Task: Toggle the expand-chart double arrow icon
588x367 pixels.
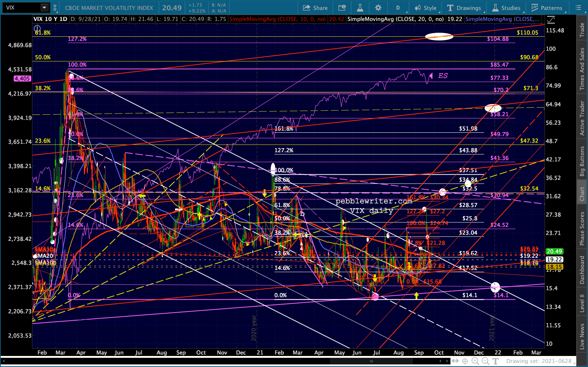Action: pos(455,361)
